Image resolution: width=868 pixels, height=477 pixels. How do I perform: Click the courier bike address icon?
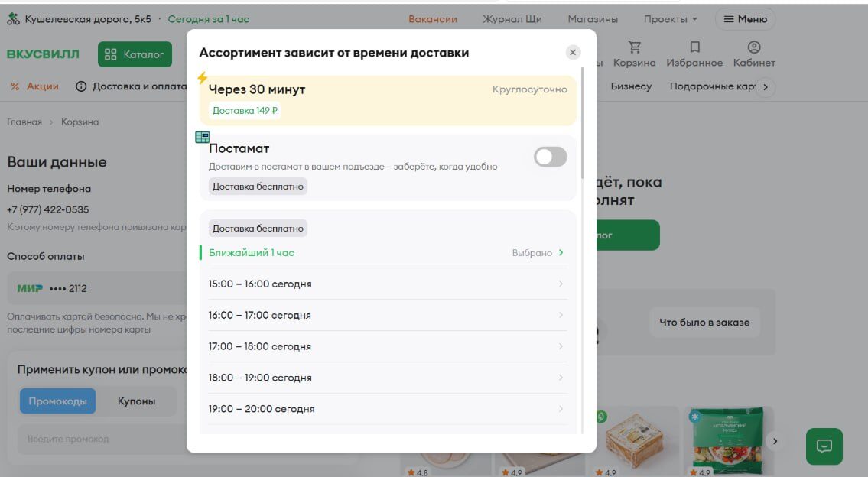14,19
